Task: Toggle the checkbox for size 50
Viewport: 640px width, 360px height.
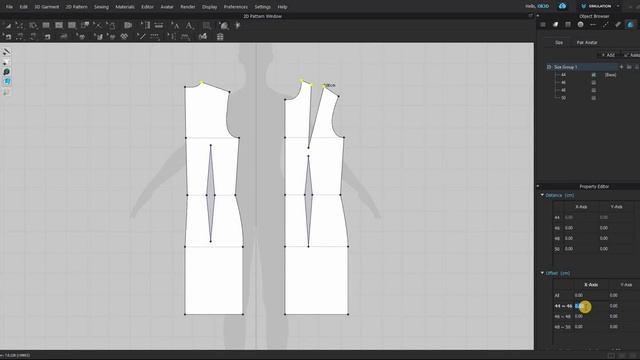Action: (593, 98)
